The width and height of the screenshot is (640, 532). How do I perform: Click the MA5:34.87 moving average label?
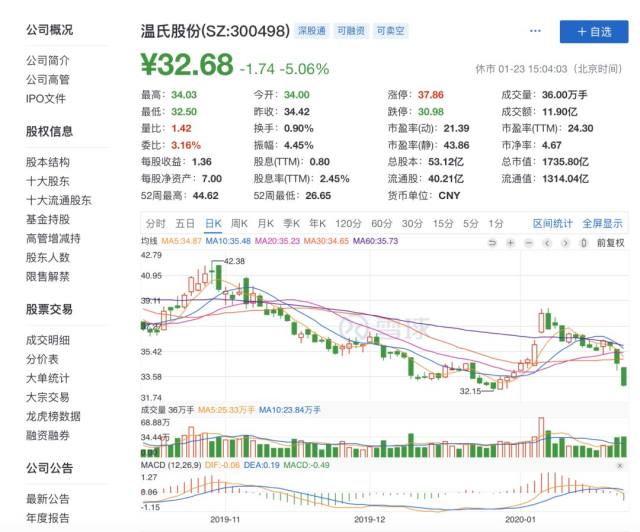pyautogui.click(x=182, y=241)
